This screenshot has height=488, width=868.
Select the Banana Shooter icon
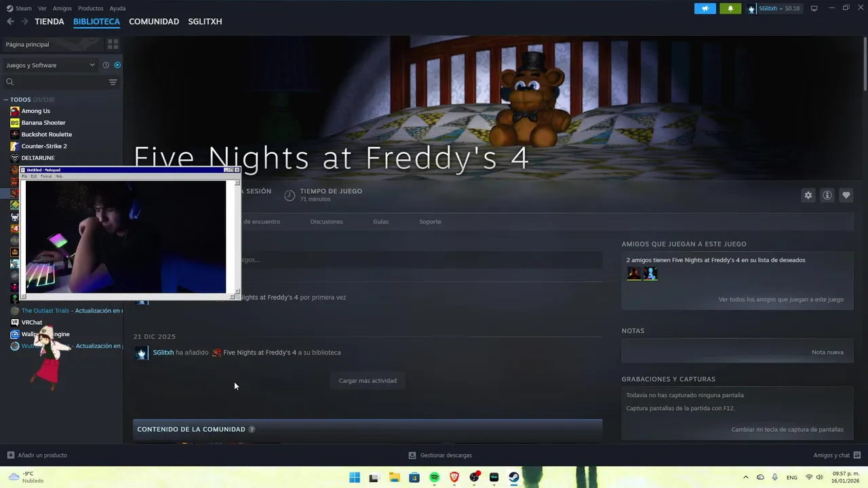15,123
